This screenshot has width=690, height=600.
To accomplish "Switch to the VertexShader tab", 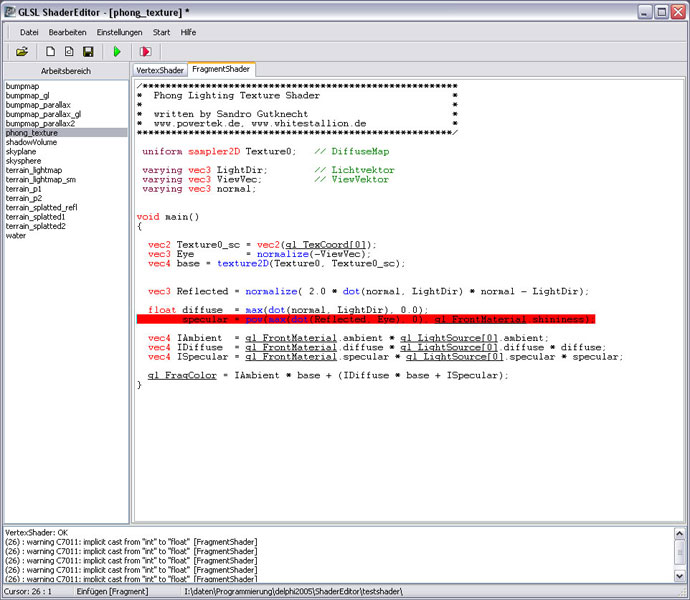I will [x=159, y=70].
